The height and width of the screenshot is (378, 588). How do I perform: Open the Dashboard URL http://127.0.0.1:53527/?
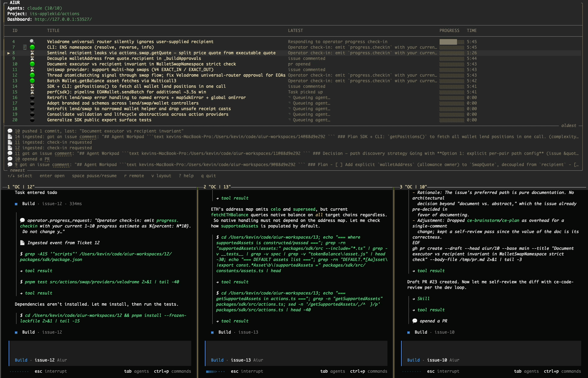click(x=63, y=19)
